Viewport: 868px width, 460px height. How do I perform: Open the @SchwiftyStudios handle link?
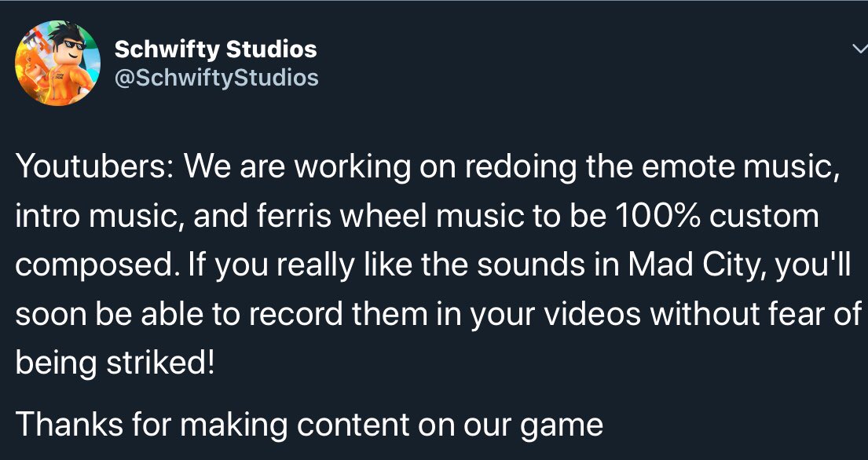[216, 77]
